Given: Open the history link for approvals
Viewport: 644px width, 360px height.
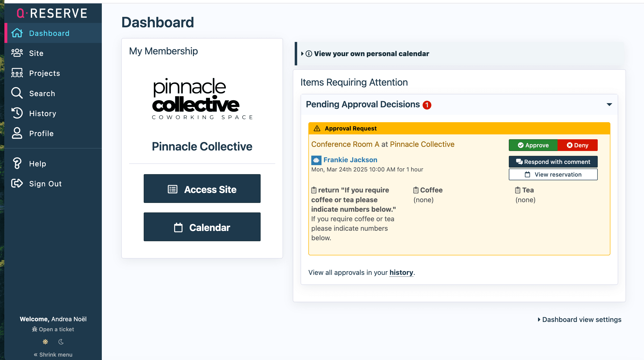Looking at the screenshot, I should click(401, 272).
